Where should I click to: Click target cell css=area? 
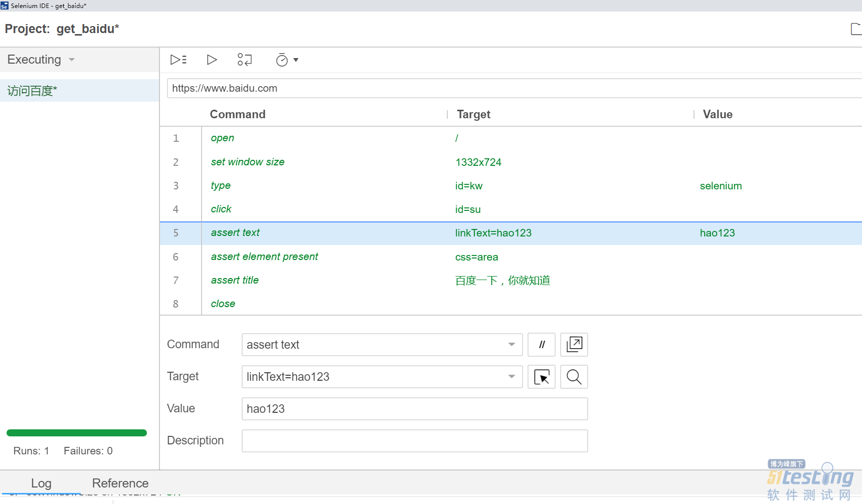pos(476,257)
